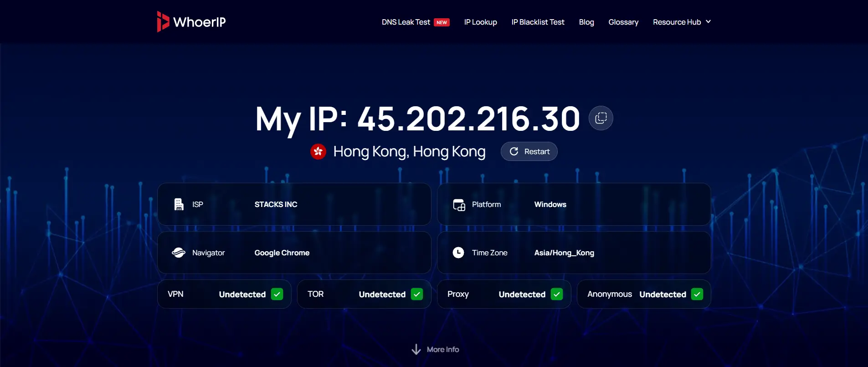
Task: Open the Blog link
Action: 586,22
